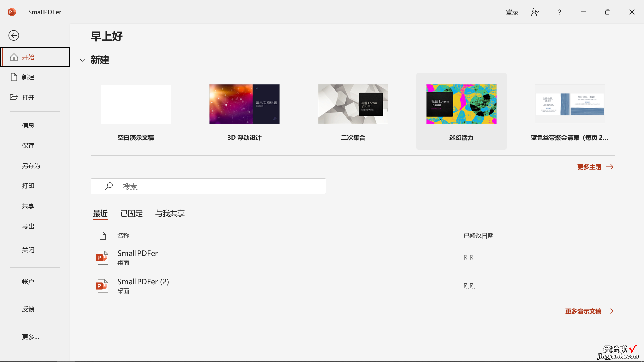Click the SmallPDFer recent file entry

(x=138, y=257)
